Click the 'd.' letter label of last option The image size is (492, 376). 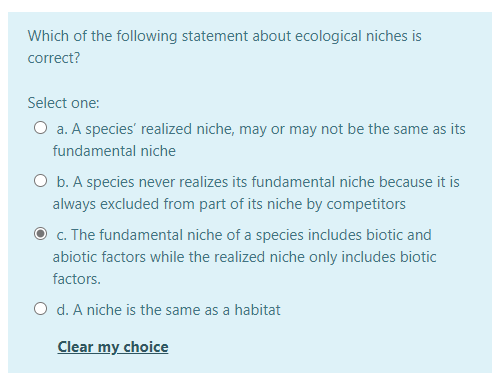(63, 310)
